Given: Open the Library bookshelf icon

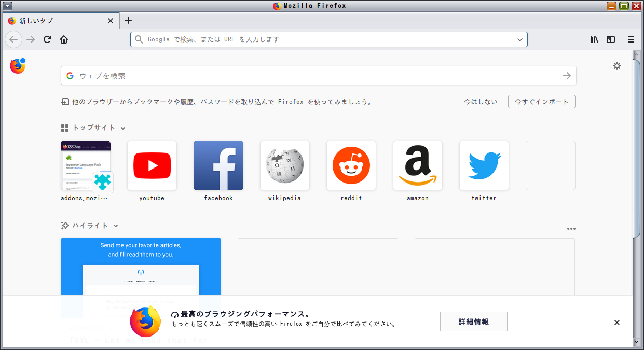Looking at the screenshot, I should [595, 39].
